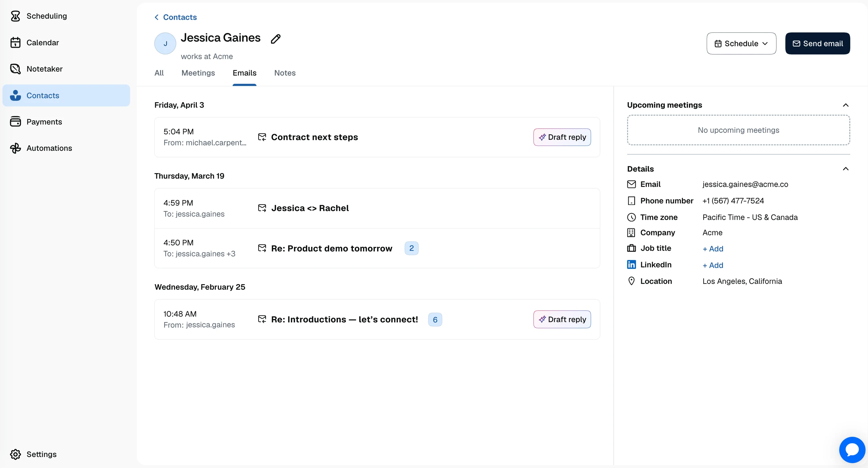The image size is (868, 468).
Task: Open the Jessica <> Rachel email
Action: 310,208
